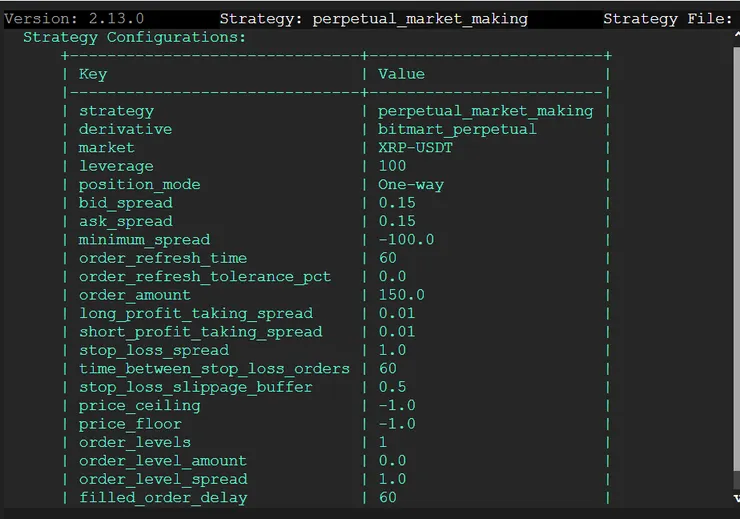Select the bitmart_perpetual derivative value
This screenshot has width=740, height=519.
pos(457,129)
